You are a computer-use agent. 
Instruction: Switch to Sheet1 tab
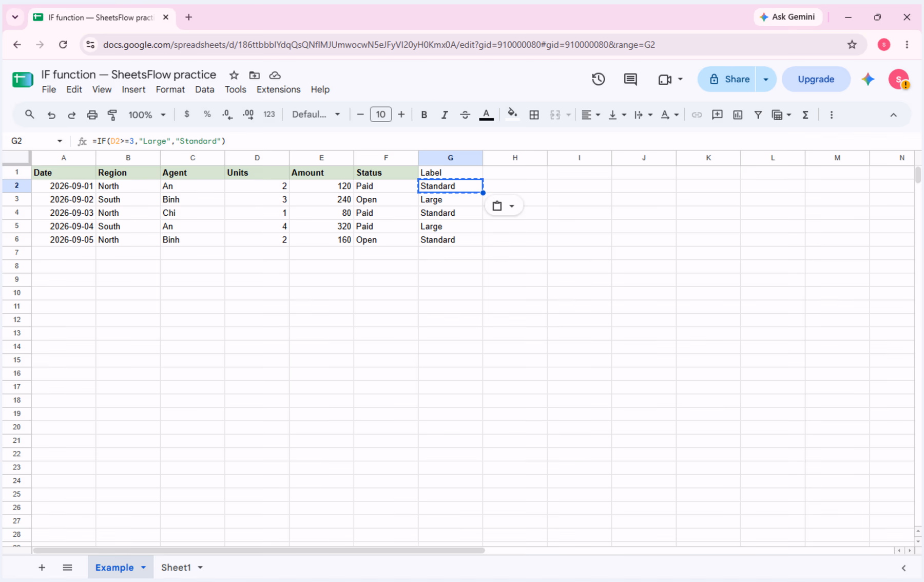coord(176,568)
